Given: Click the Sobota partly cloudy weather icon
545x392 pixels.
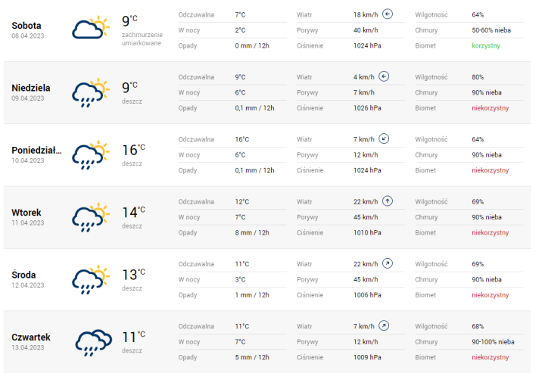Looking at the screenshot, I should click(91, 28).
